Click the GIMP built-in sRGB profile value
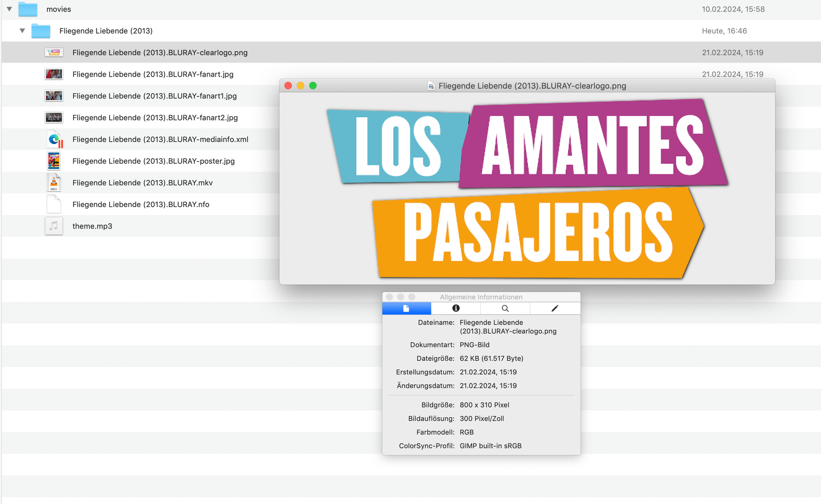The image size is (821, 504). point(491,446)
